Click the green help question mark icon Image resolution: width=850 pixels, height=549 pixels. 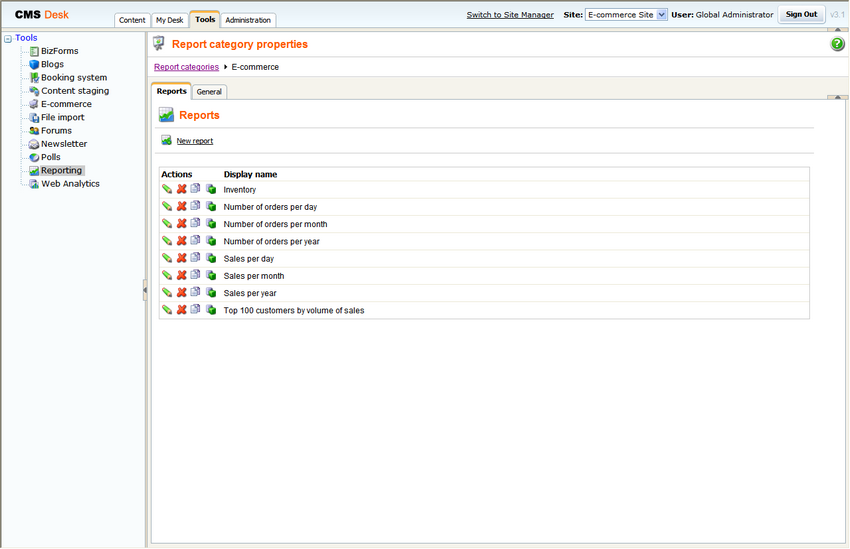pos(837,45)
